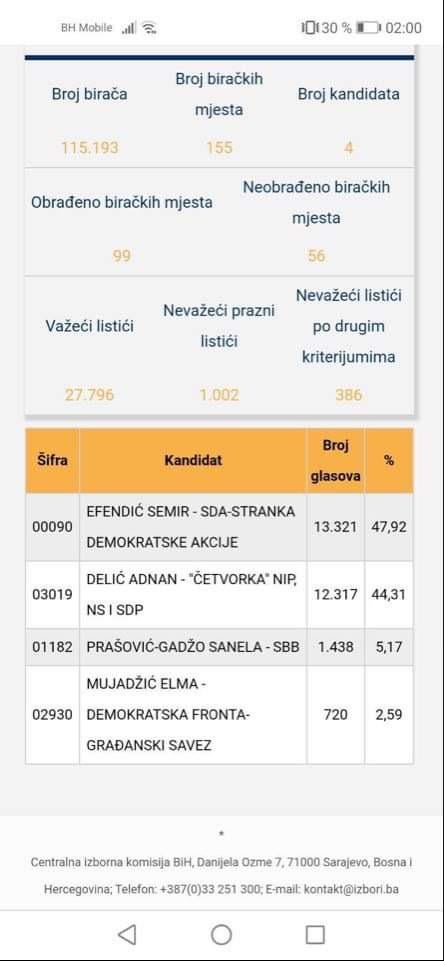The image size is (444, 961).
Task: Tap the Wi-Fi status icon
Action: click(x=148, y=28)
